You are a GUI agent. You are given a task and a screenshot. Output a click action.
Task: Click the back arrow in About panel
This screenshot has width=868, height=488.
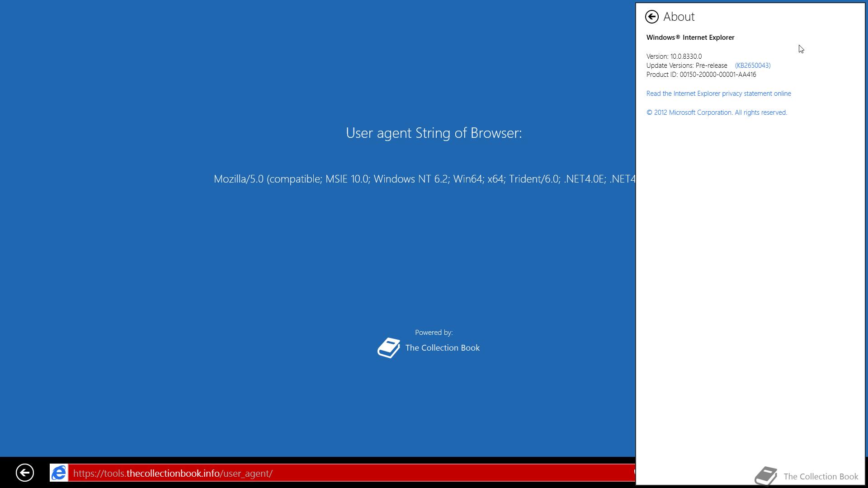[651, 17]
